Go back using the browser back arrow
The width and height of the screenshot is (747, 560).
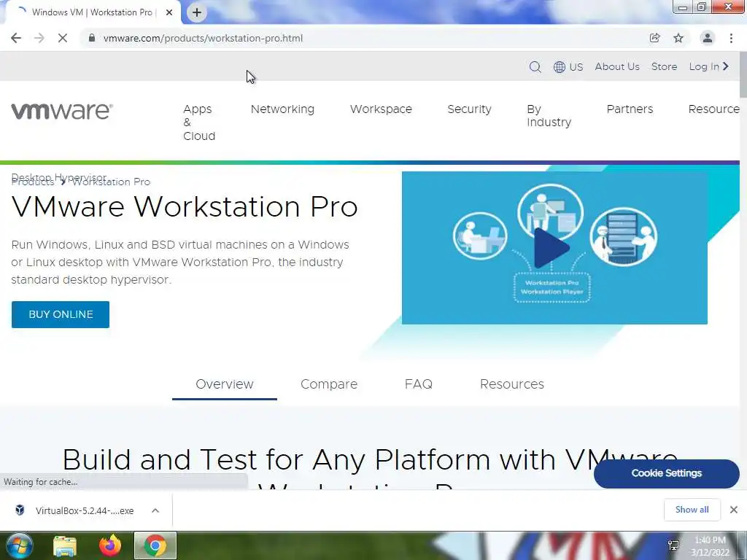pos(16,38)
